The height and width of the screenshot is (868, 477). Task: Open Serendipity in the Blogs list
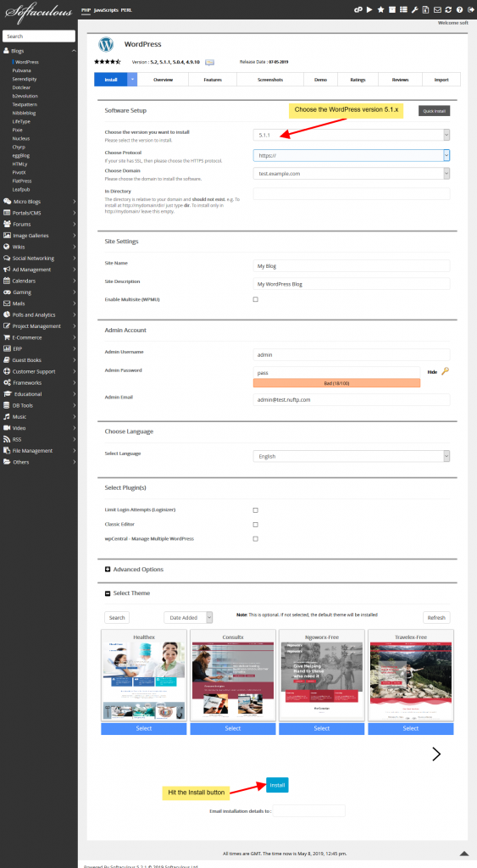(25, 79)
